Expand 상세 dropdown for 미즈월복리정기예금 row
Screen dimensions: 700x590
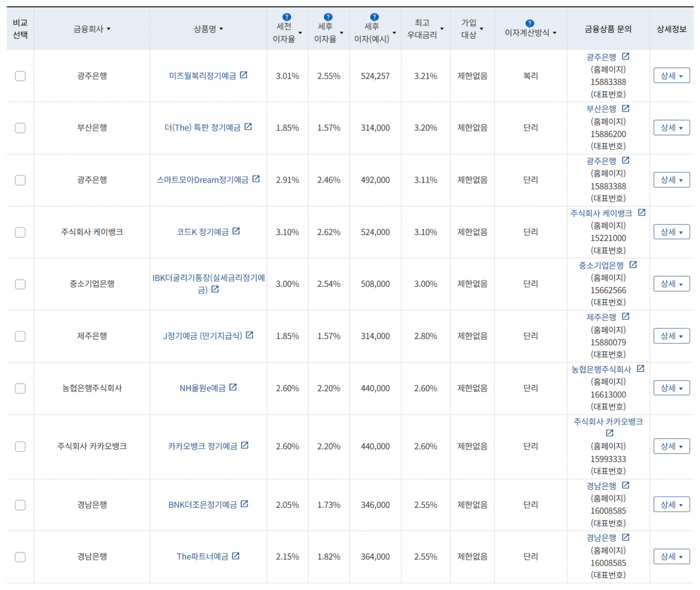click(672, 76)
